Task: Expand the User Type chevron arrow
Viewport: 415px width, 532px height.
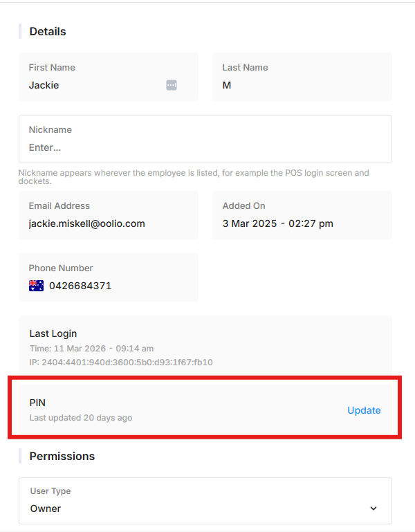Action: point(373,508)
